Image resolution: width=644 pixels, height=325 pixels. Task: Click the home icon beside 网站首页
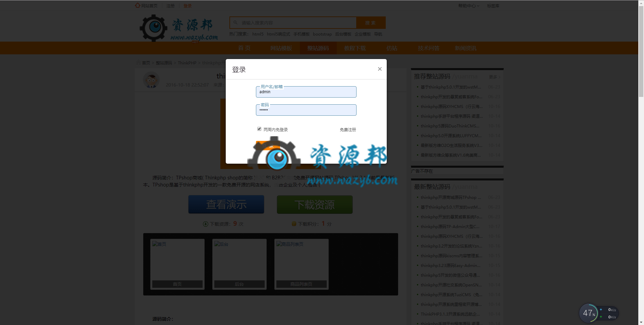(138, 5)
